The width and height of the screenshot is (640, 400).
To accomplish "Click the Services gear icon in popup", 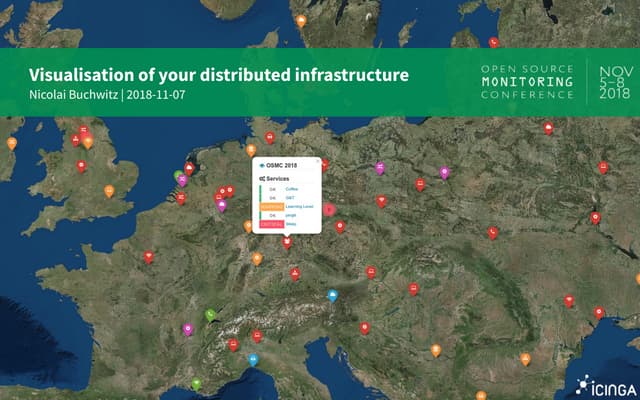I will tap(261, 177).
